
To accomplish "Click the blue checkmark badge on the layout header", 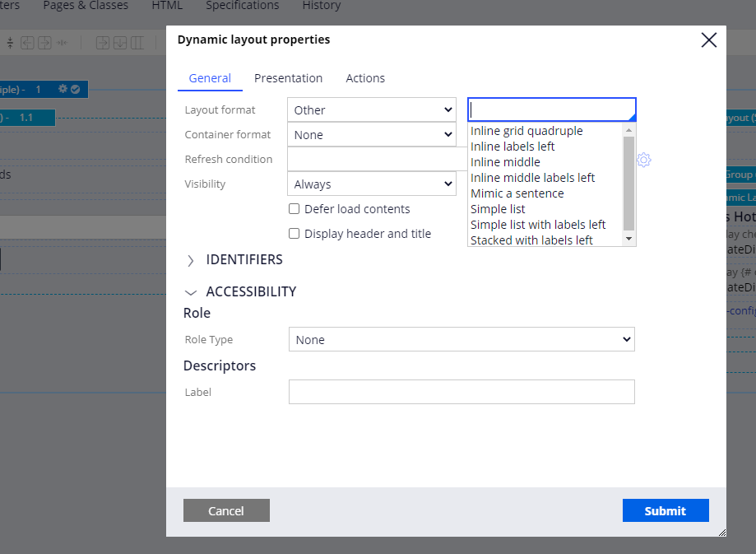I will [76, 89].
